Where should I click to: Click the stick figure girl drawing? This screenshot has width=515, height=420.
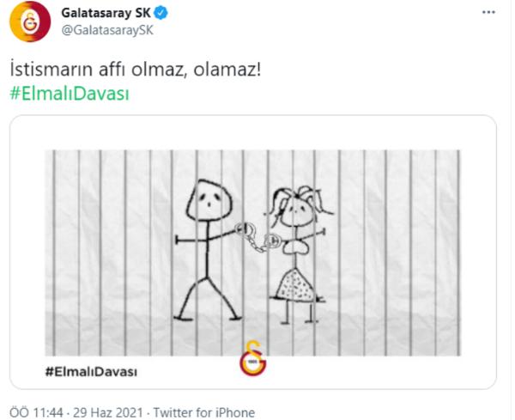coord(298,255)
